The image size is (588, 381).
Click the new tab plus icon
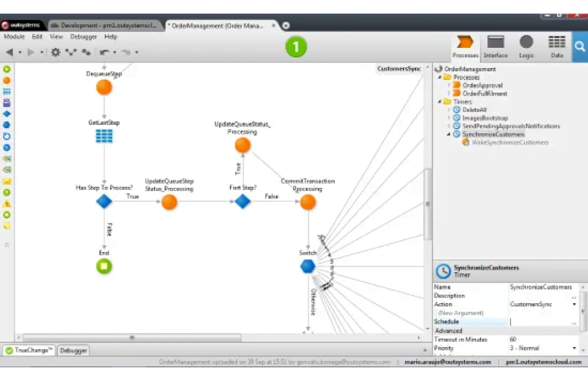click(x=286, y=26)
